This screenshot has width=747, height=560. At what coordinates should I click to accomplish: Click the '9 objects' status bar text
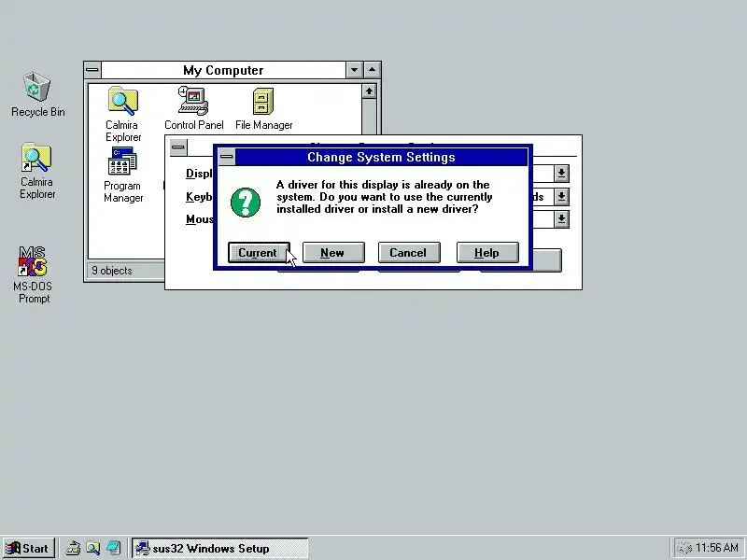(112, 271)
